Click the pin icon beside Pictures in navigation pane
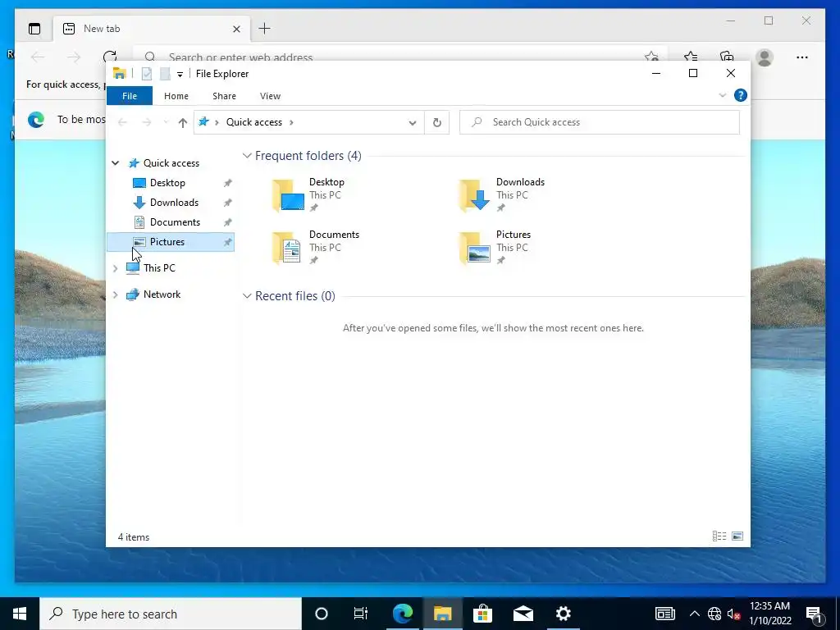The height and width of the screenshot is (630, 840). [x=228, y=243]
